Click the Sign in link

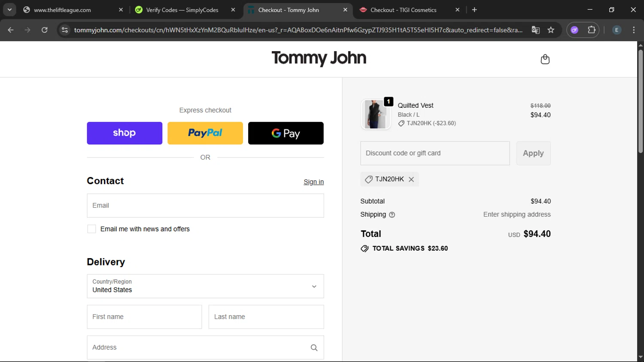click(x=314, y=182)
